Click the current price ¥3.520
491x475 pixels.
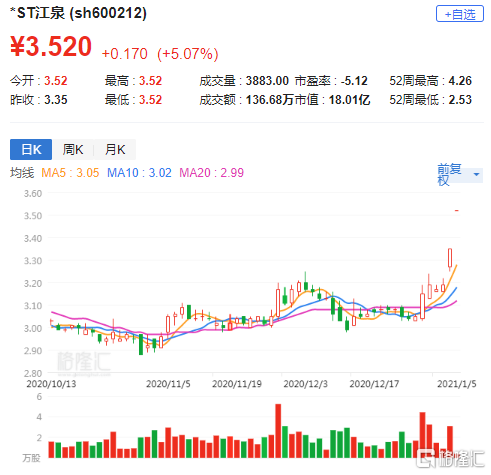[51, 46]
